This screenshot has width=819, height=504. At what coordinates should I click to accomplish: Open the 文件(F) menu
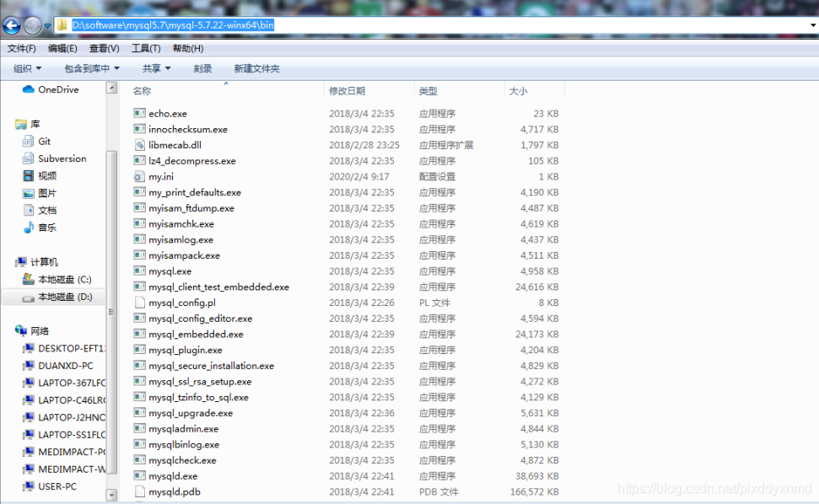point(21,49)
